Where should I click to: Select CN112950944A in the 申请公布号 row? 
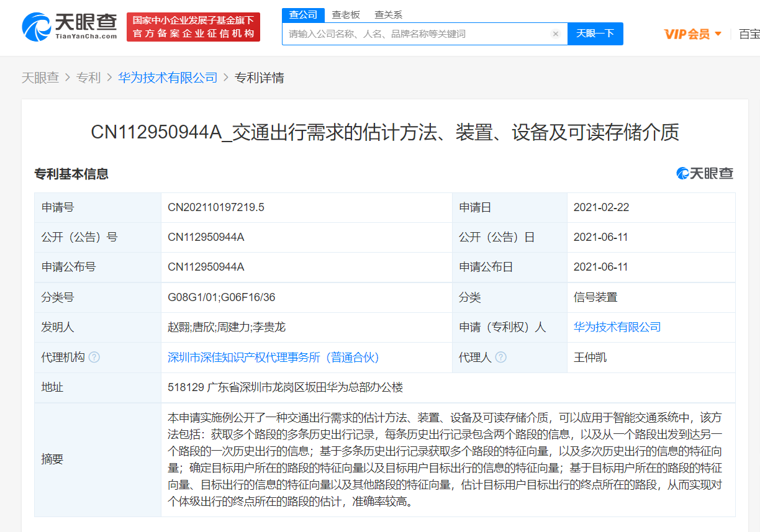[x=206, y=267]
